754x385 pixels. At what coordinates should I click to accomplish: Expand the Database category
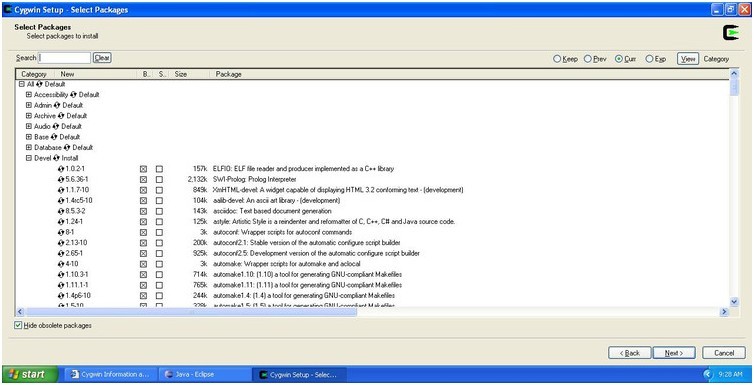point(29,148)
